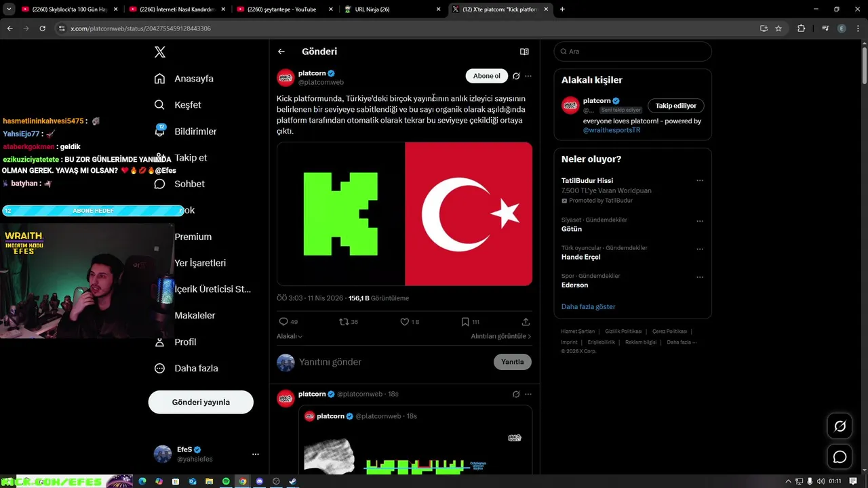Open platcorn's avatar on the main post
This screenshot has height=488, width=868.
pos(285,77)
